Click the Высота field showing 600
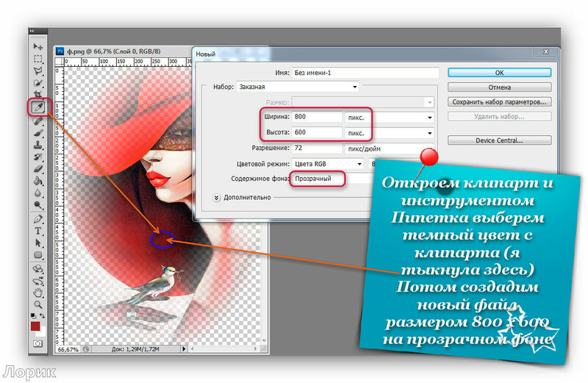 (x=317, y=132)
